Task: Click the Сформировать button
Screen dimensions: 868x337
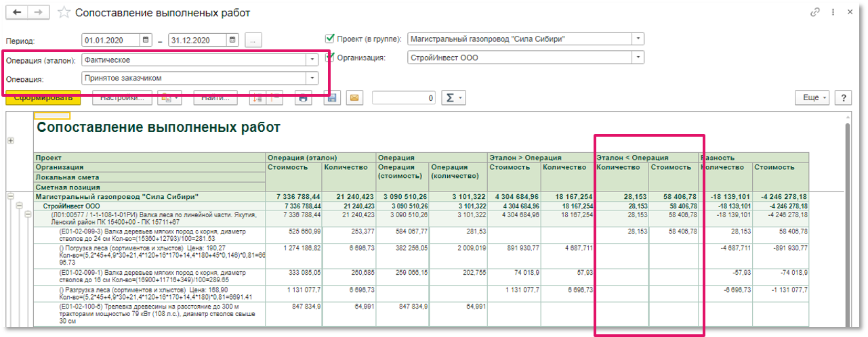Action: [43, 98]
